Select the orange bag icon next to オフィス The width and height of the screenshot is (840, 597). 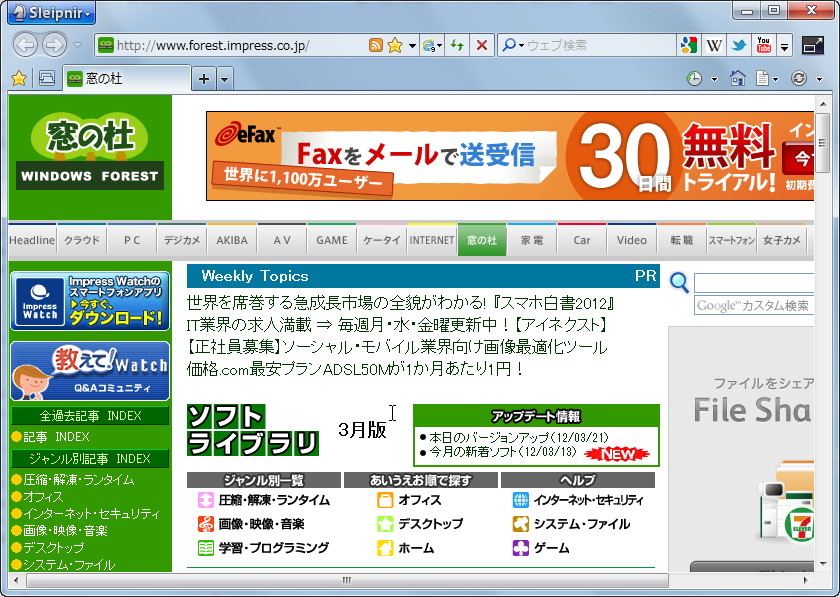coord(388,498)
